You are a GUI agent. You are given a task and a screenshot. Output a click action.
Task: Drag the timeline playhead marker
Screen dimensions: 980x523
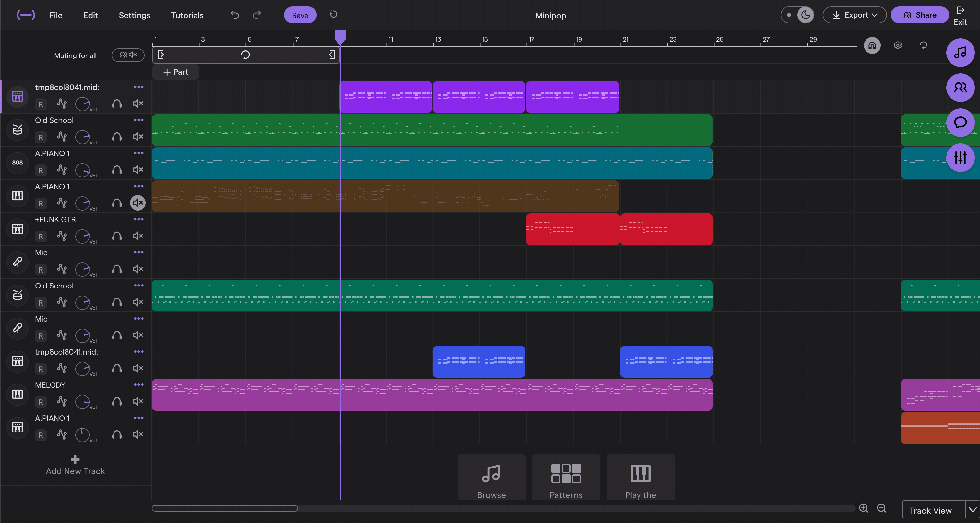pos(340,37)
